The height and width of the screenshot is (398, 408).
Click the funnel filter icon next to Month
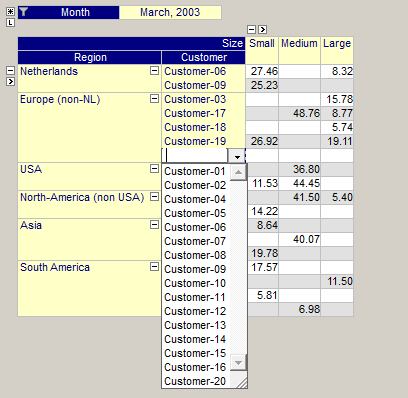23,12
